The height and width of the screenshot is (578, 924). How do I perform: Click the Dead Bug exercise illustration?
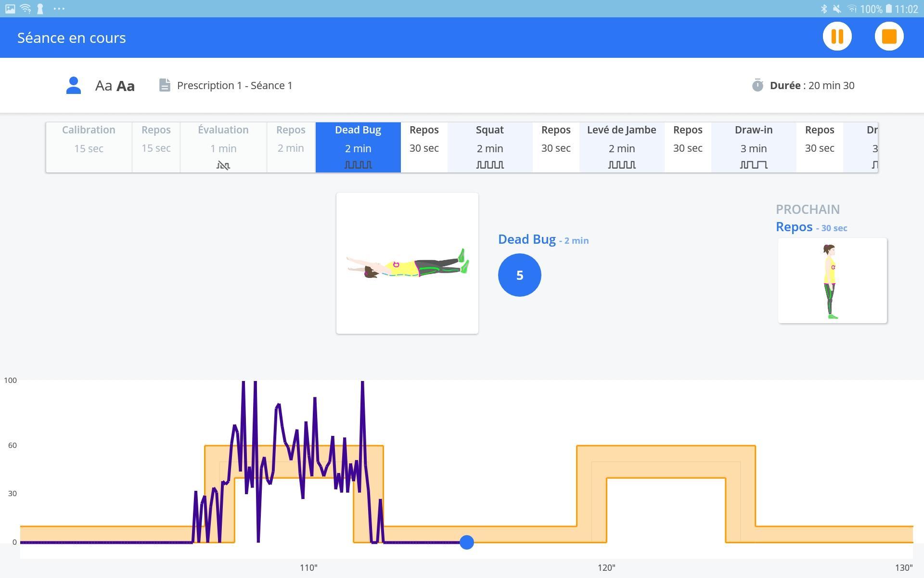pyautogui.click(x=407, y=263)
